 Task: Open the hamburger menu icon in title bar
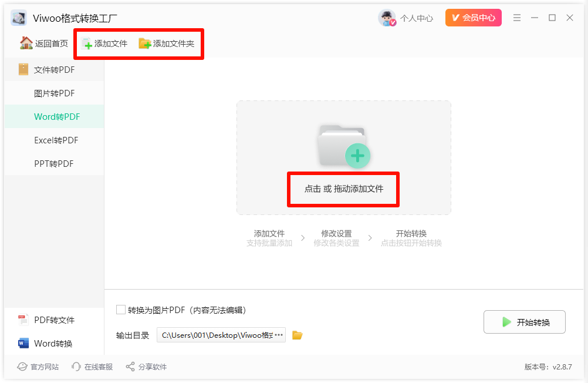coord(517,18)
